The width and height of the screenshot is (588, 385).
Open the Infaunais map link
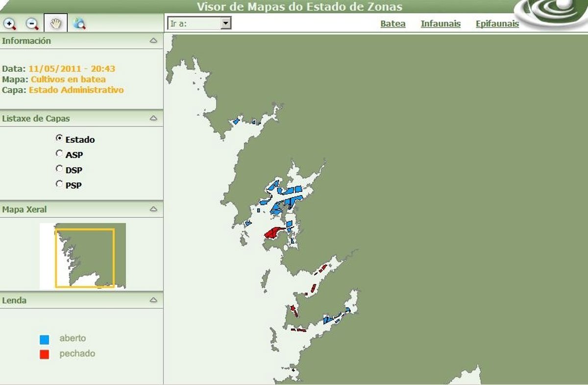pyautogui.click(x=441, y=24)
